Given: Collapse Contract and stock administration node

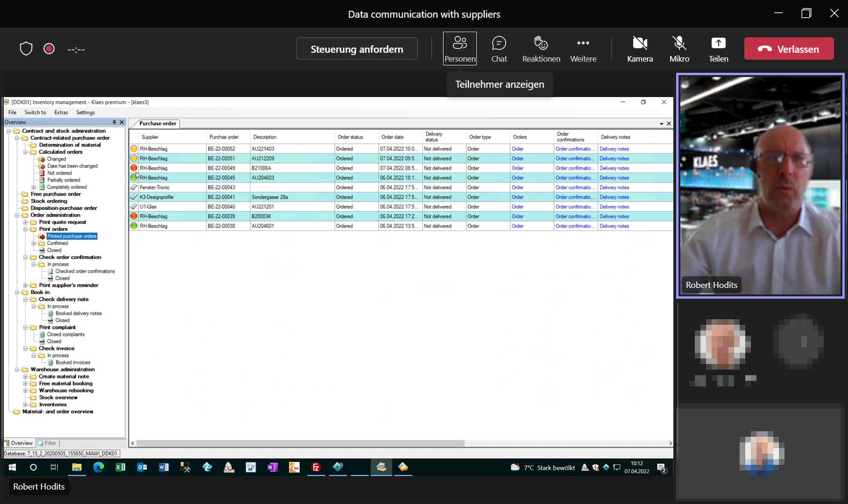Looking at the screenshot, I should tap(9, 131).
